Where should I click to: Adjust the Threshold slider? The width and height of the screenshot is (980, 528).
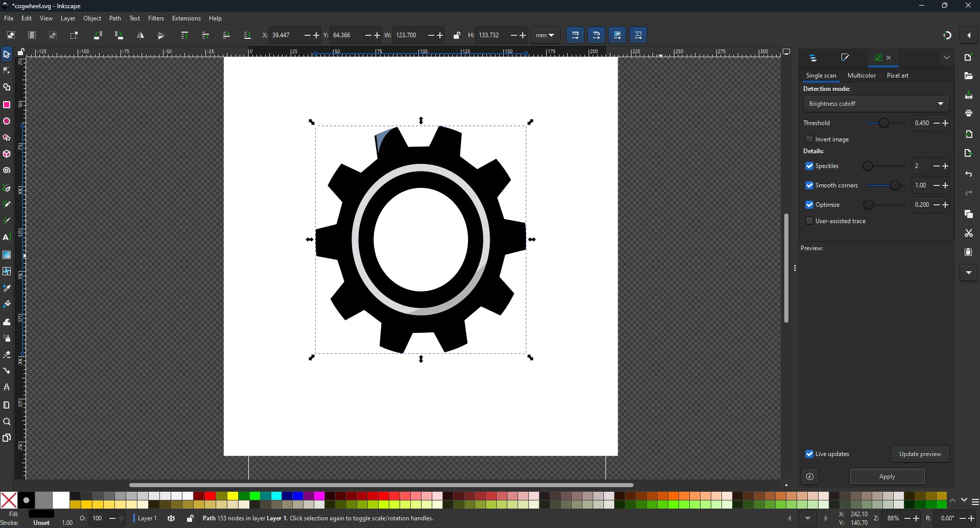[x=885, y=123]
